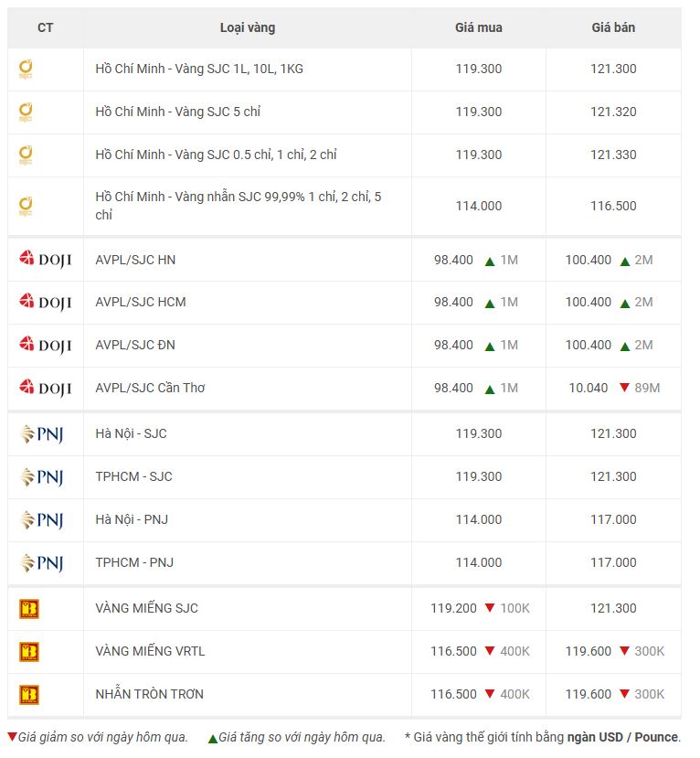Click DOJI logo in AVPL/SJC ĐN row
Viewport: 700px width, 758px height.
(46, 345)
